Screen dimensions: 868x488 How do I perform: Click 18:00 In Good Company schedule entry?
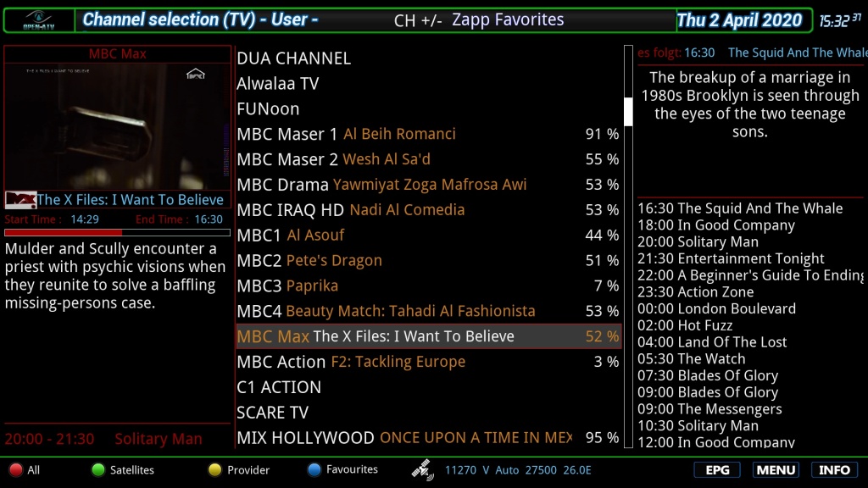click(x=715, y=225)
